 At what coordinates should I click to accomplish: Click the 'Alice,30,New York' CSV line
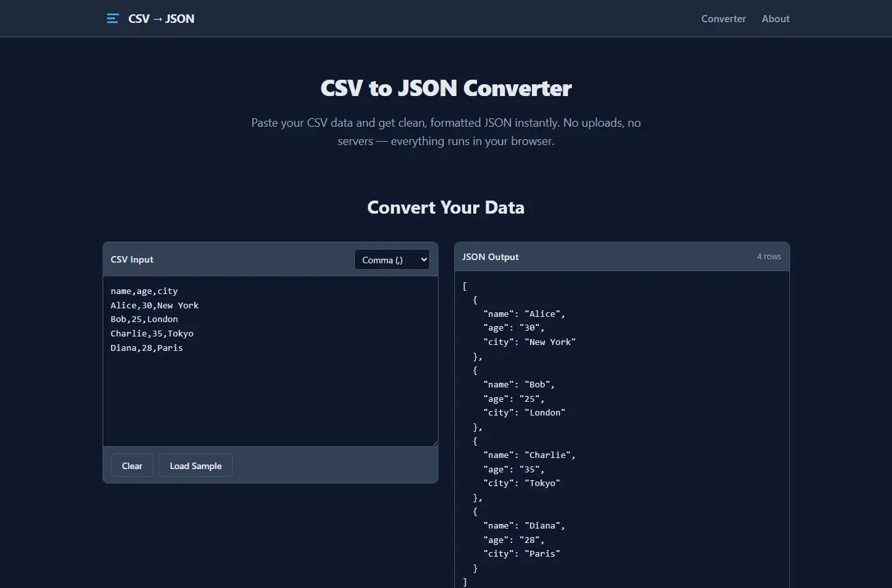pos(155,306)
